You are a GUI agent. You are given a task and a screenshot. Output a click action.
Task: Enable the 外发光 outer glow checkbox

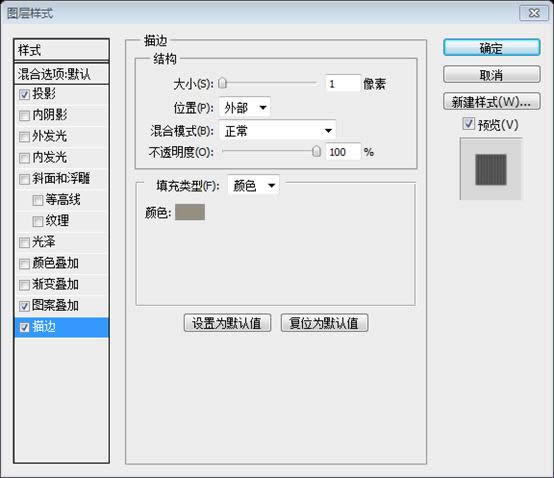pyautogui.click(x=24, y=137)
